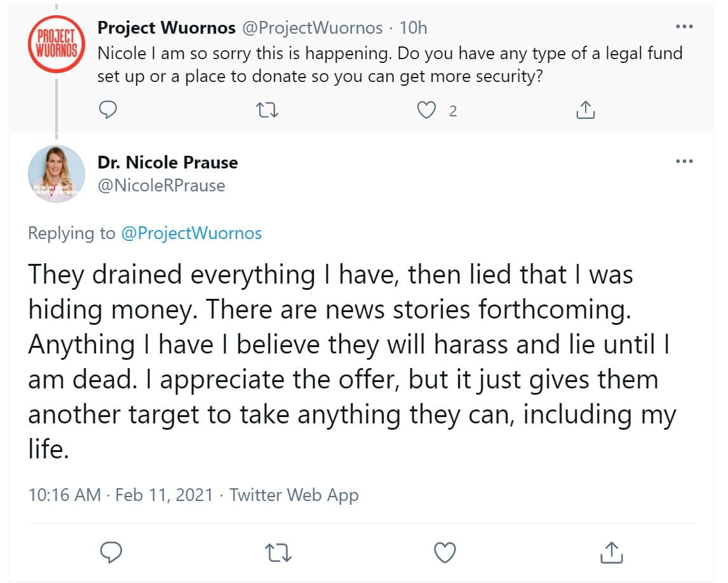Screen dimensions: 728x583
Task: Reply to Dr. Nicole Prause's tweet
Action: (111, 552)
